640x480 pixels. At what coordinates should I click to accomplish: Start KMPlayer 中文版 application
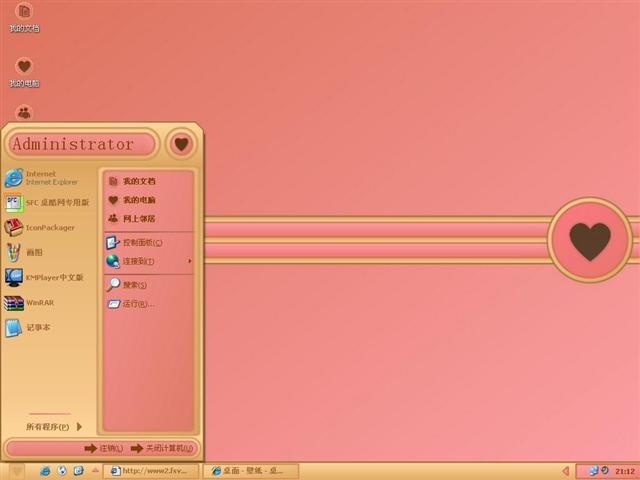pos(48,278)
